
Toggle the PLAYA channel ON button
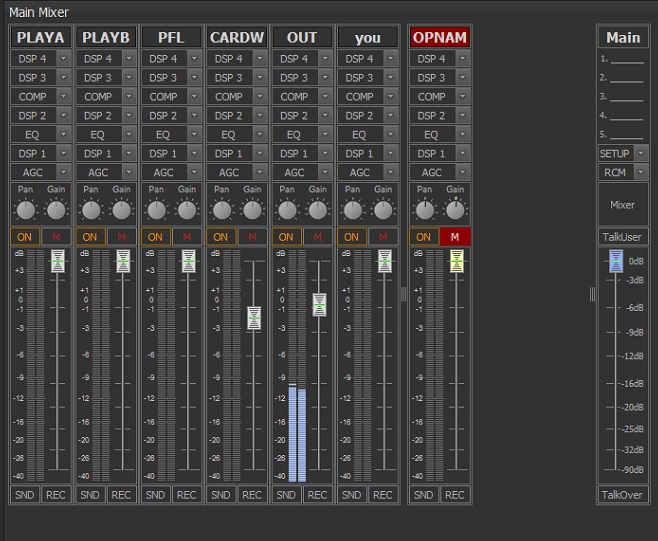click(x=25, y=237)
